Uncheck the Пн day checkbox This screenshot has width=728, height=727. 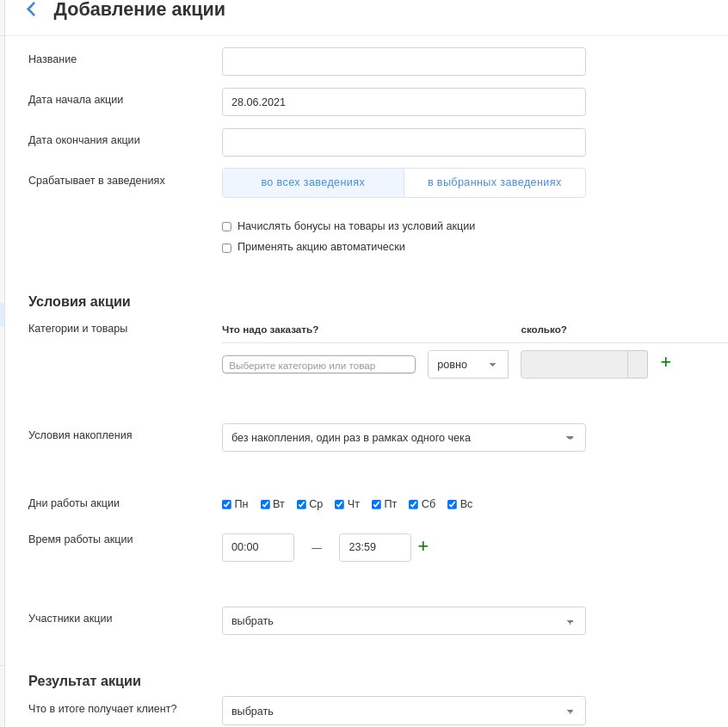[226, 505]
